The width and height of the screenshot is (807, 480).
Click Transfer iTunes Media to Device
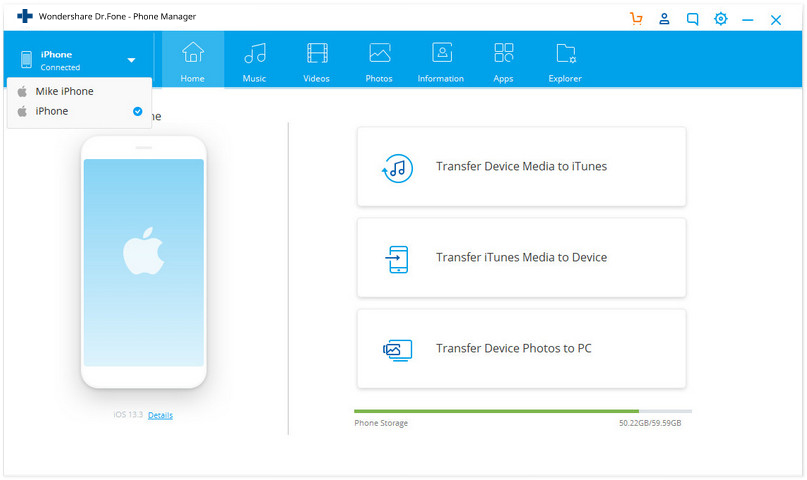click(x=521, y=258)
